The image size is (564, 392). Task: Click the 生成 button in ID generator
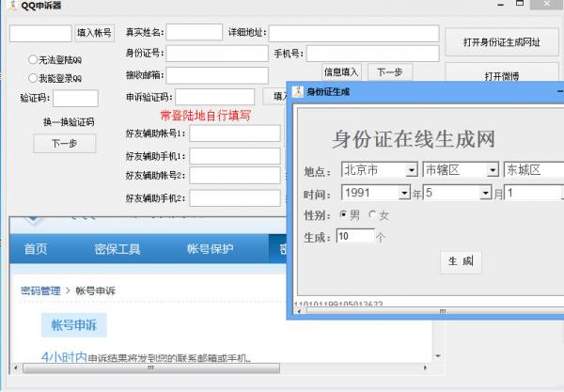tap(461, 261)
